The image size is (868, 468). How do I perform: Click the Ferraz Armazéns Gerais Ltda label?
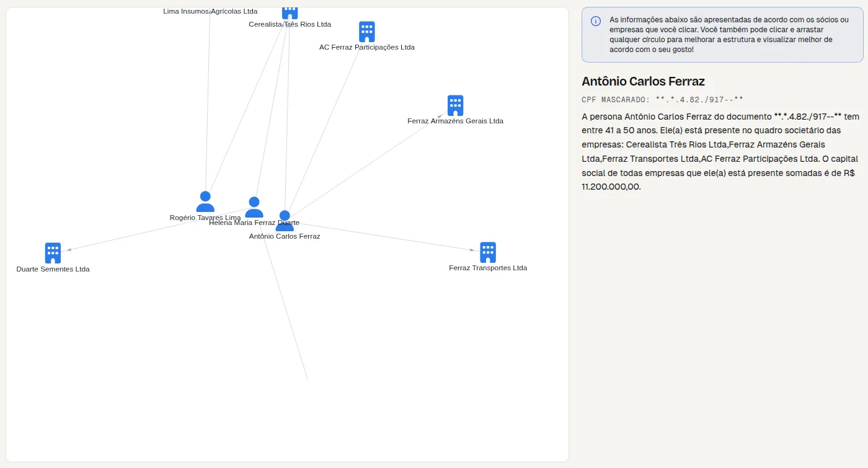pos(456,121)
